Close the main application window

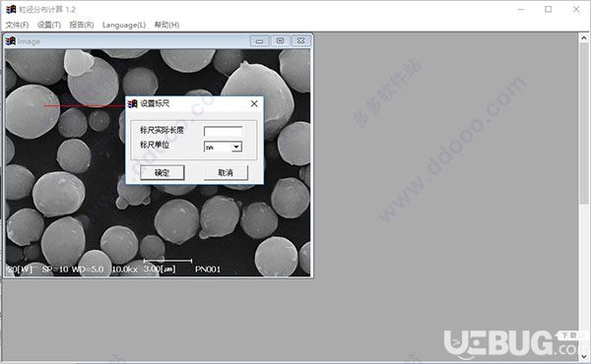point(576,10)
